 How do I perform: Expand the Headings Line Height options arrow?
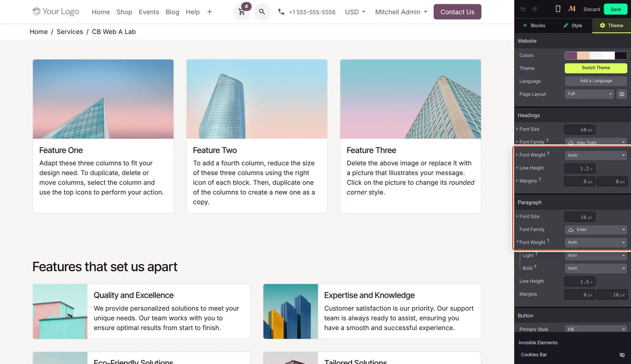click(x=517, y=168)
